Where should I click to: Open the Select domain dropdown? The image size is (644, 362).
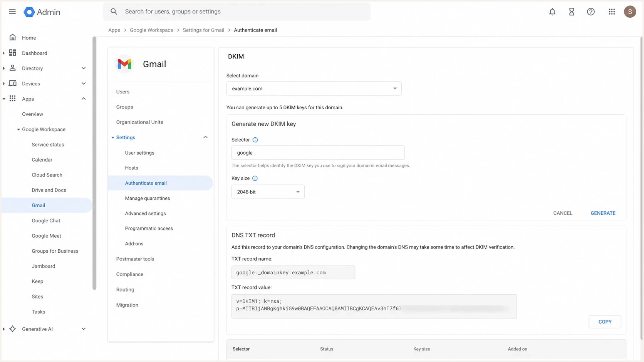pos(314,88)
